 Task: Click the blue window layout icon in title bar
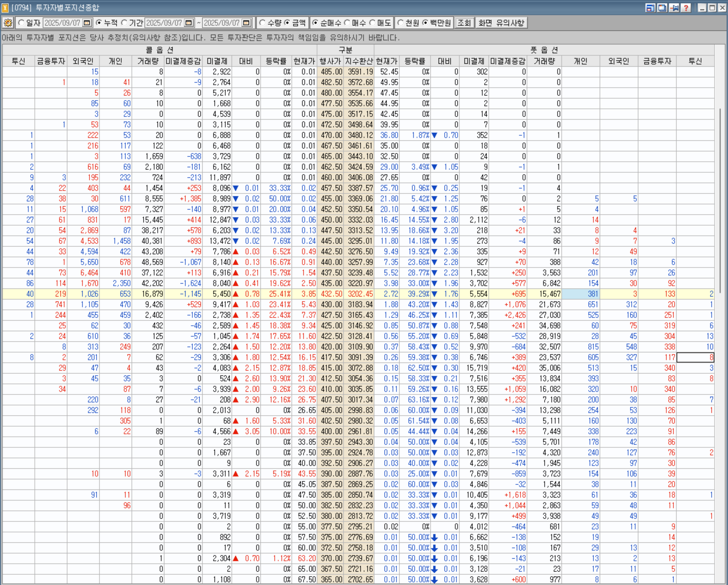650,8
